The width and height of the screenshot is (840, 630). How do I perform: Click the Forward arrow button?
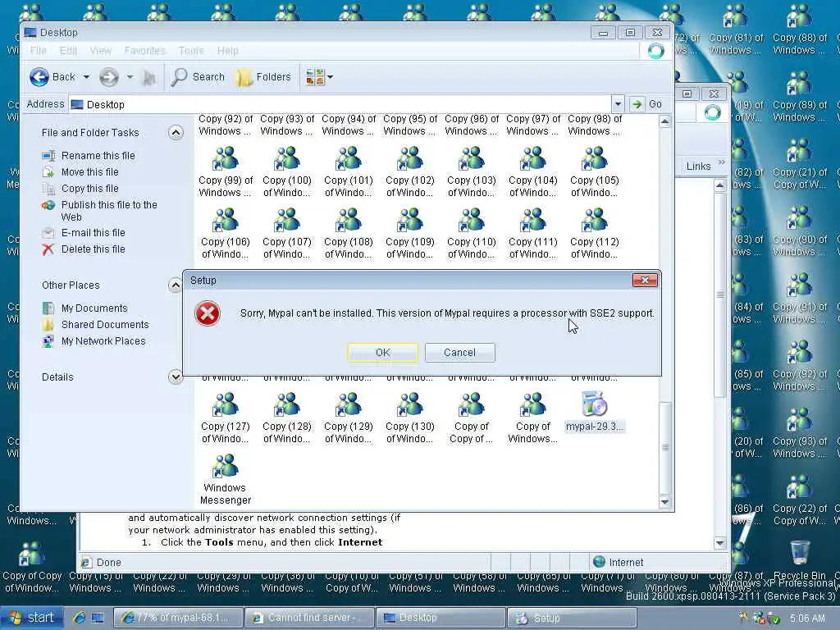coord(109,77)
